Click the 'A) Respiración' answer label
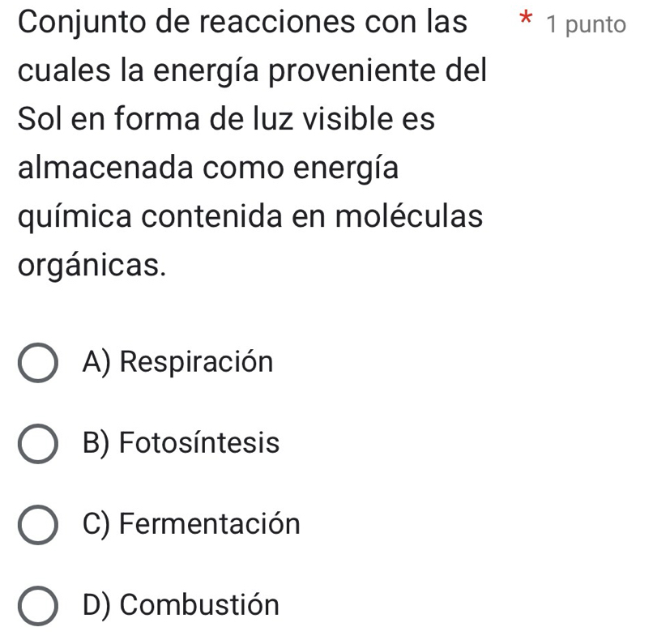Screen dimensions: 670x644 pos(177,362)
